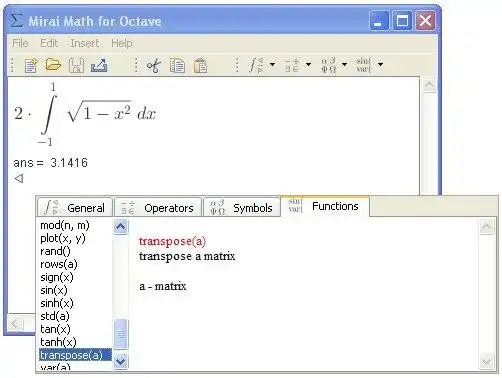This screenshot has width=502, height=378.
Task: Click the Save floppy disk icon
Action: tap(76, 65)
